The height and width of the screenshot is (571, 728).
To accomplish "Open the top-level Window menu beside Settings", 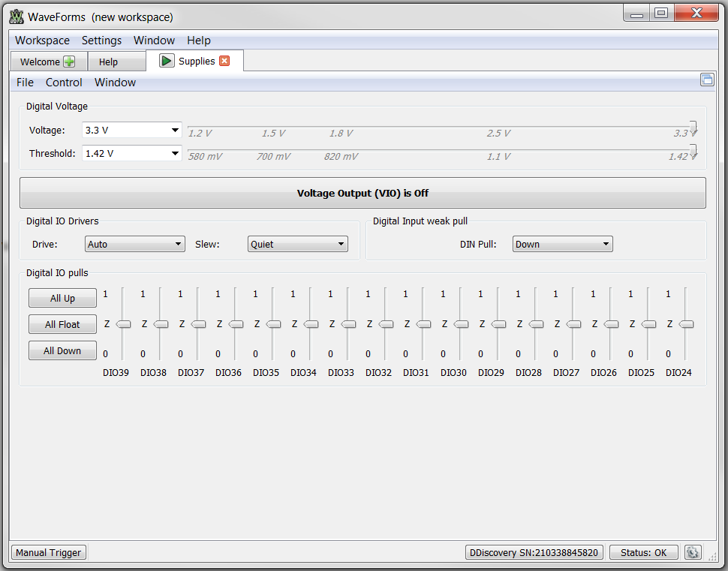I will [154, 41].
